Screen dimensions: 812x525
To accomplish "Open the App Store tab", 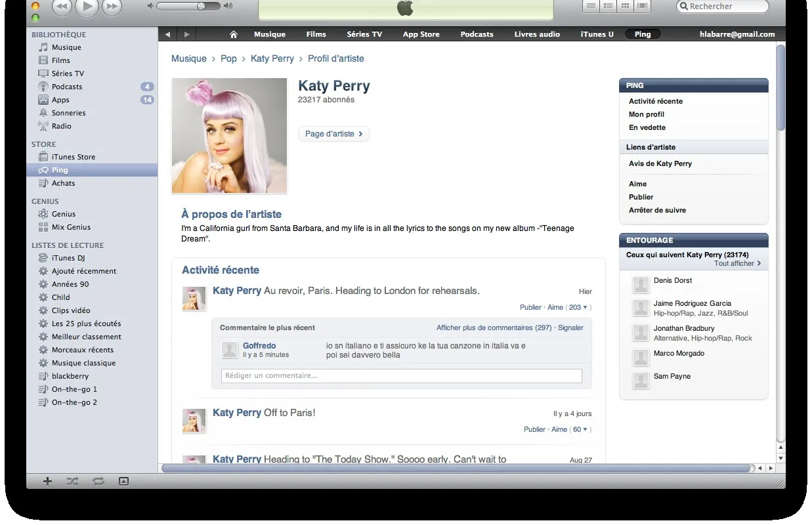I will [x=421, y=34].
